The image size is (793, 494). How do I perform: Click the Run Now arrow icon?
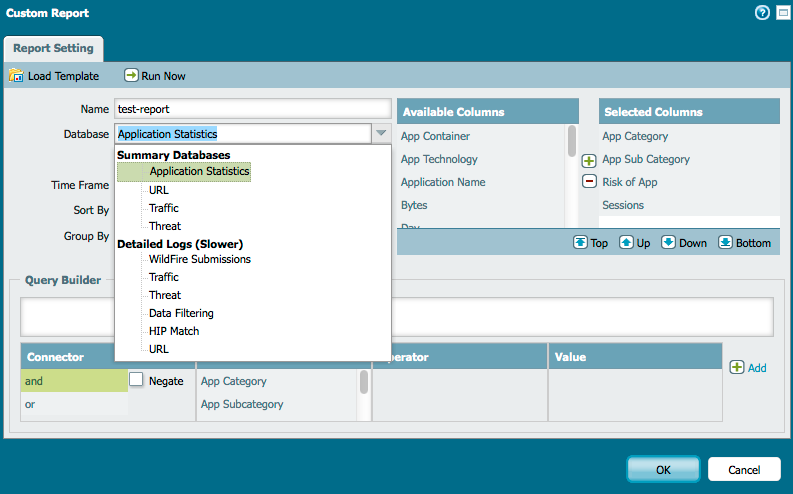pyautogui.click(x=131, y=75)
